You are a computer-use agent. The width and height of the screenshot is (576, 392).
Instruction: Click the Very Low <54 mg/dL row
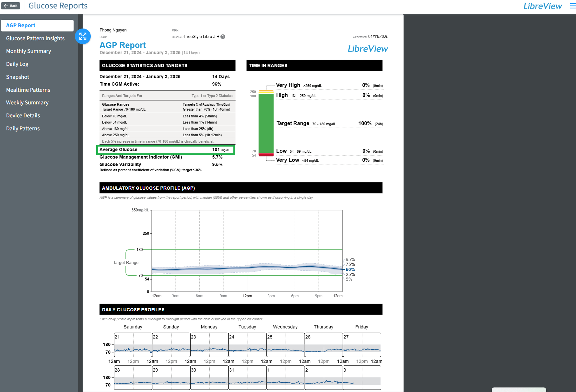tap(329, 160)
